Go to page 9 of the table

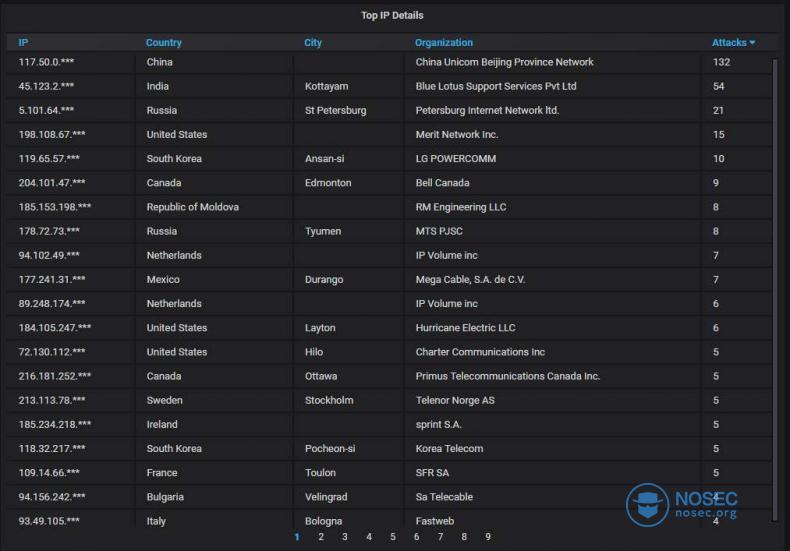[488, 537]
